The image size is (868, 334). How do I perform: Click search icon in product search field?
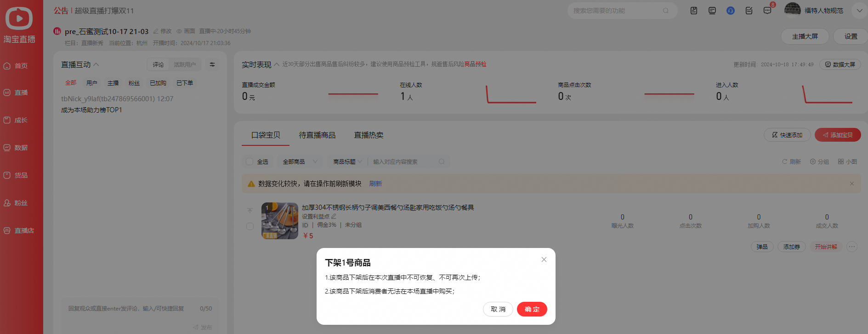click(x=442, y=161)
